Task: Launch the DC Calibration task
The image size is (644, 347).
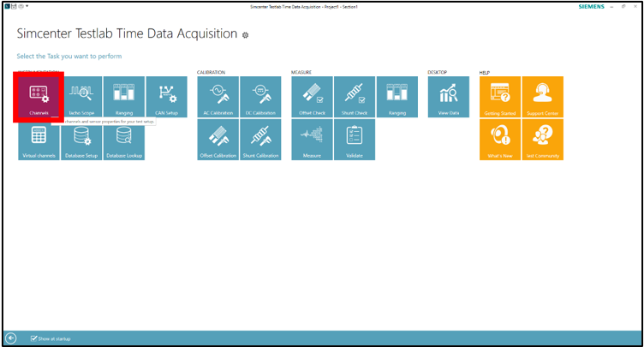Action: (261, 97)
